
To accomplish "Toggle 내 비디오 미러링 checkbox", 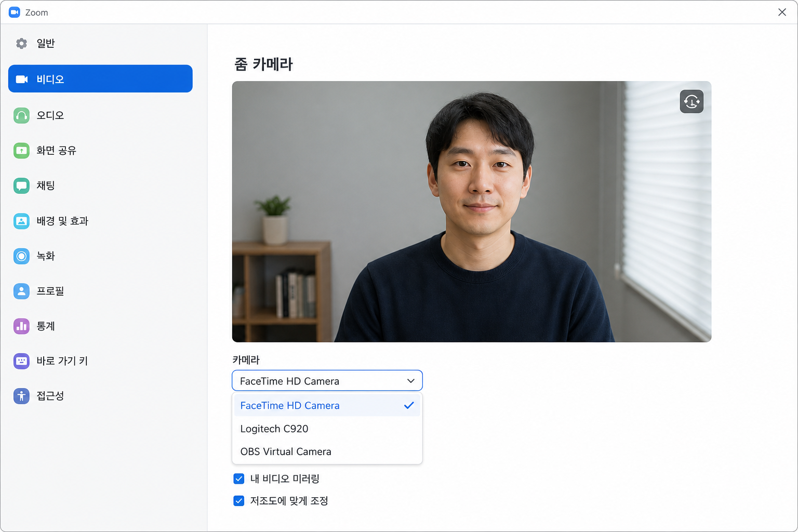I will click(239, 478).
